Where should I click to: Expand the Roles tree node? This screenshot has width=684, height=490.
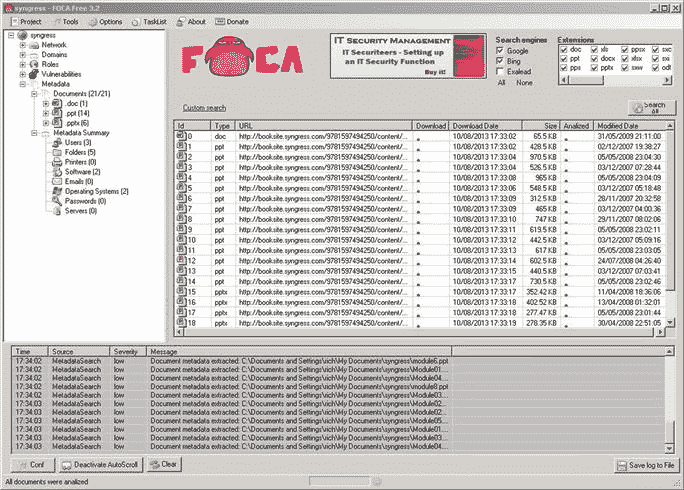(23, 65)
